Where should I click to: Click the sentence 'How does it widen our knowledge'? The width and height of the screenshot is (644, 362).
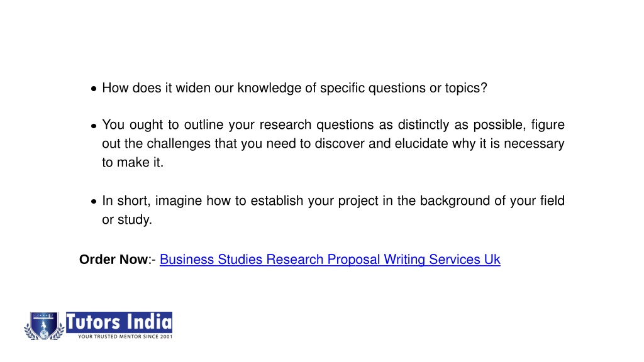pos(294,88)
